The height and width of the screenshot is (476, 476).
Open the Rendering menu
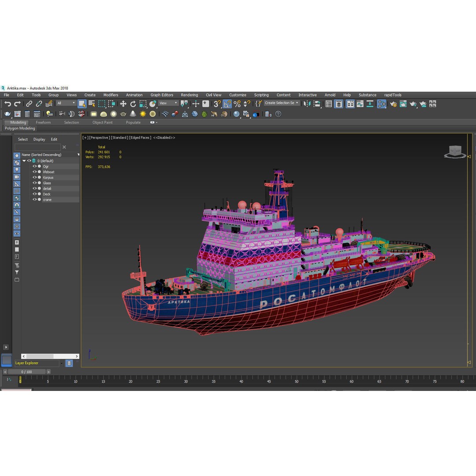pyautogui.click(x=190, y=95)
